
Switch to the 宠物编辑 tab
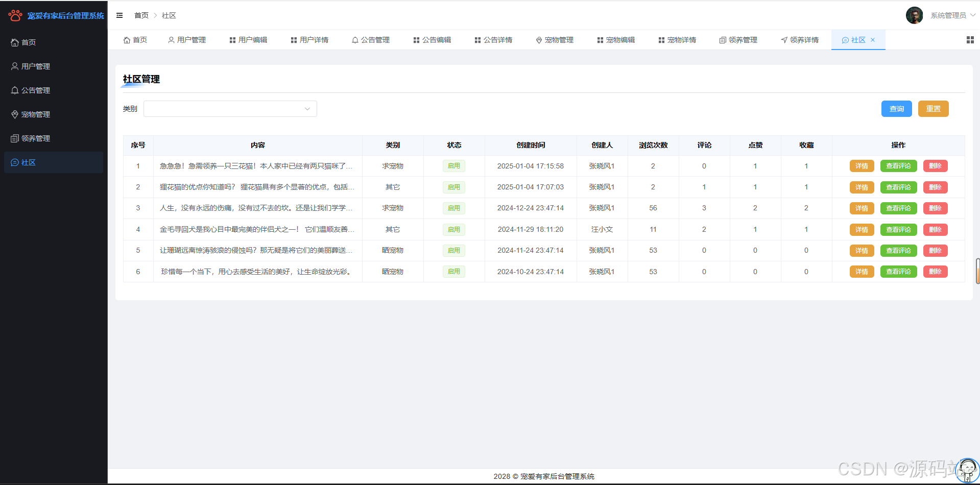tap(616, 40)
